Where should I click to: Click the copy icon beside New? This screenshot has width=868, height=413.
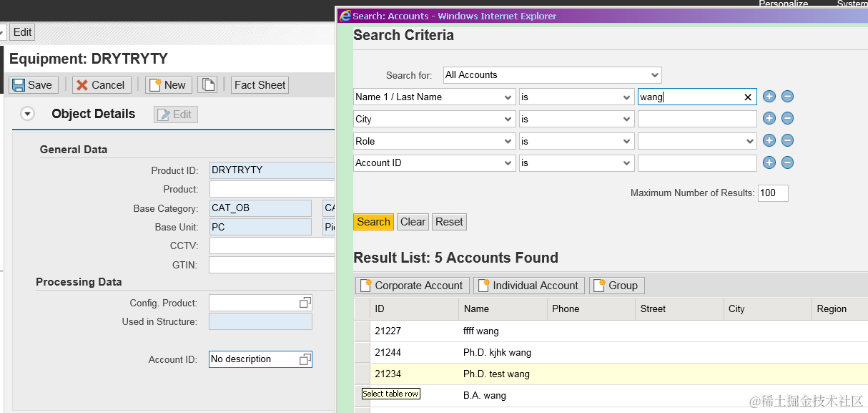point(207,85)
